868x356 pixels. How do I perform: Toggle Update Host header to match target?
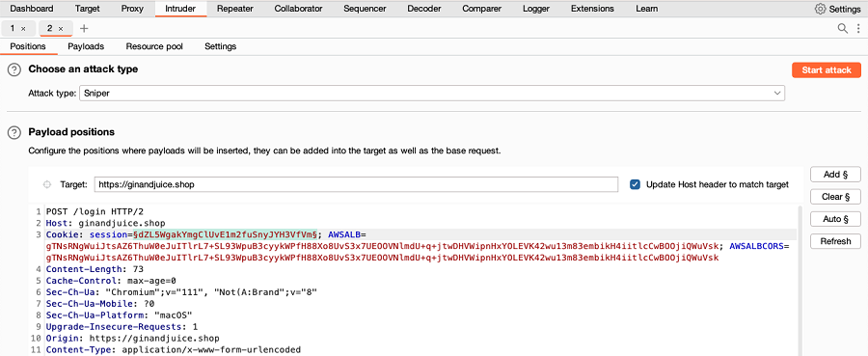pyautogui.click(x=635, y=184)
